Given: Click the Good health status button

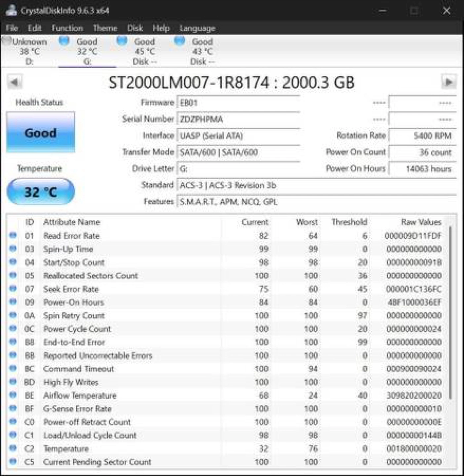Looking at the screenshot, I should point(41,132).
